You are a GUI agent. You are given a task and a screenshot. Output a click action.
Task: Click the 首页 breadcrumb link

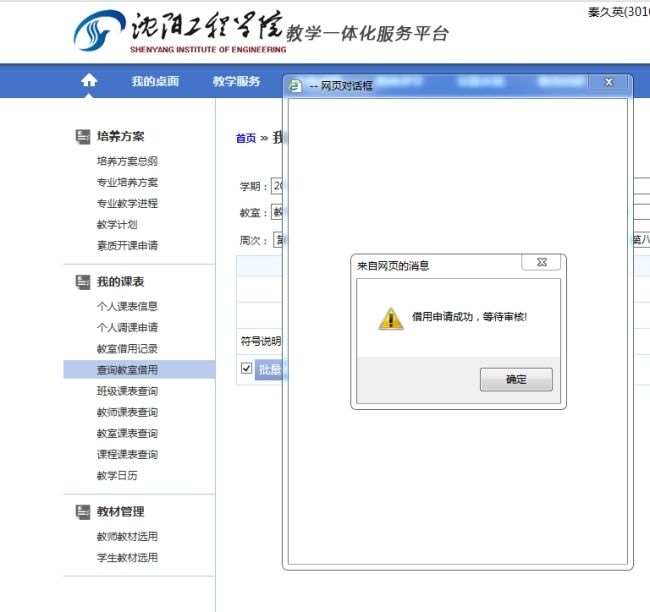click(x=246, y=138)
